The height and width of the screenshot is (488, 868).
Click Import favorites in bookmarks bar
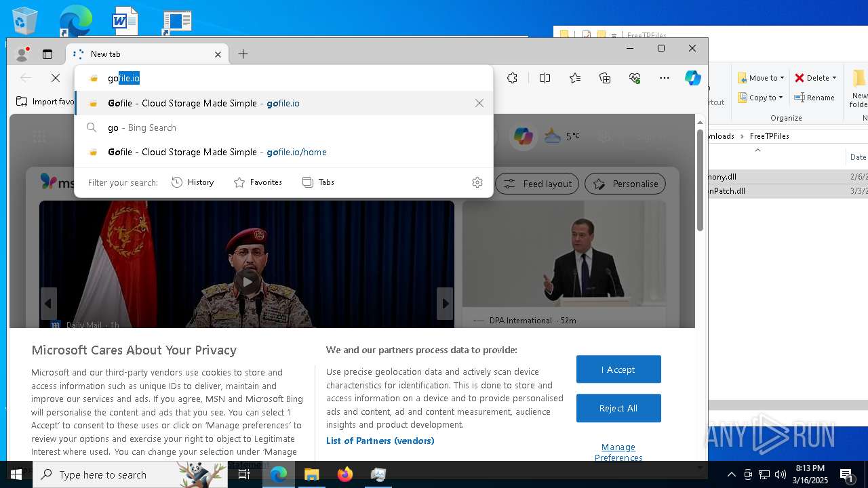[46, 102]
